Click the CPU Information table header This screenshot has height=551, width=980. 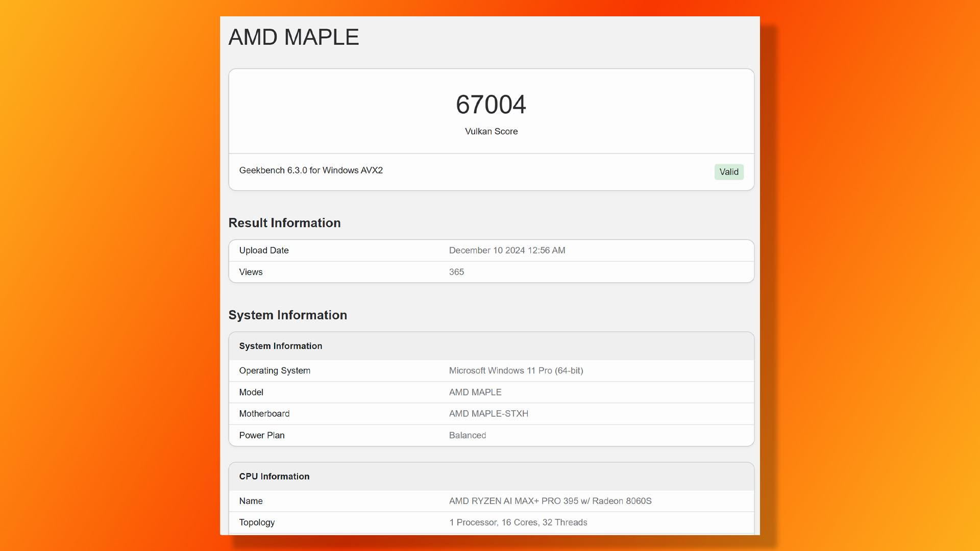[x=491, y=477]
